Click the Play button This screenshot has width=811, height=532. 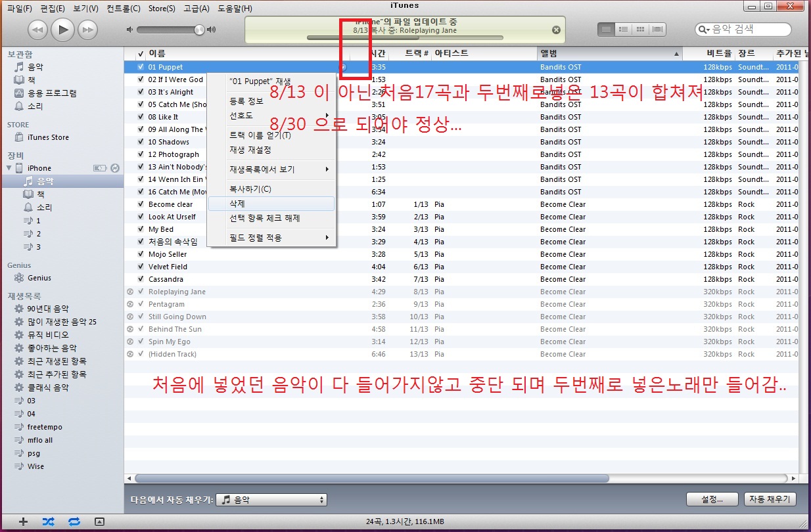coord(63,30)
